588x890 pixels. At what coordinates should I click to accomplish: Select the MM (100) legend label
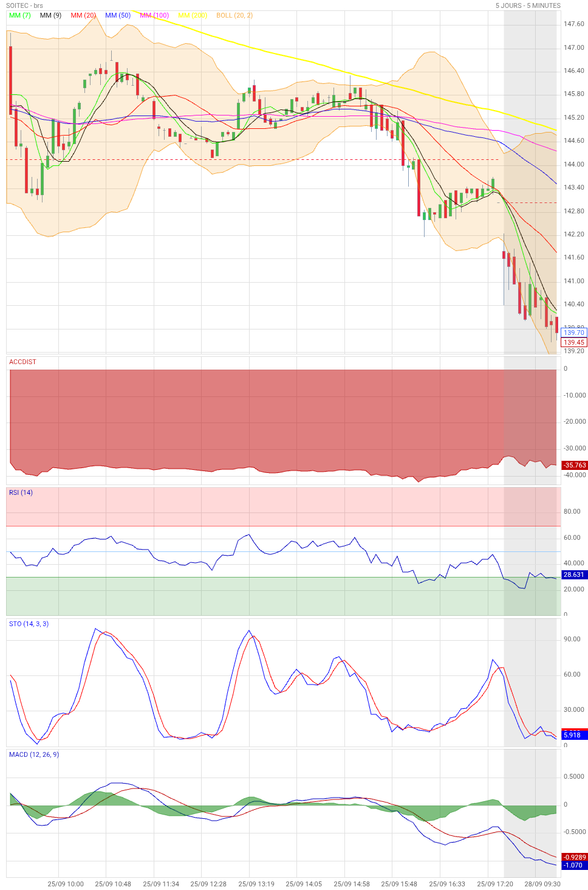coord(154,15)
